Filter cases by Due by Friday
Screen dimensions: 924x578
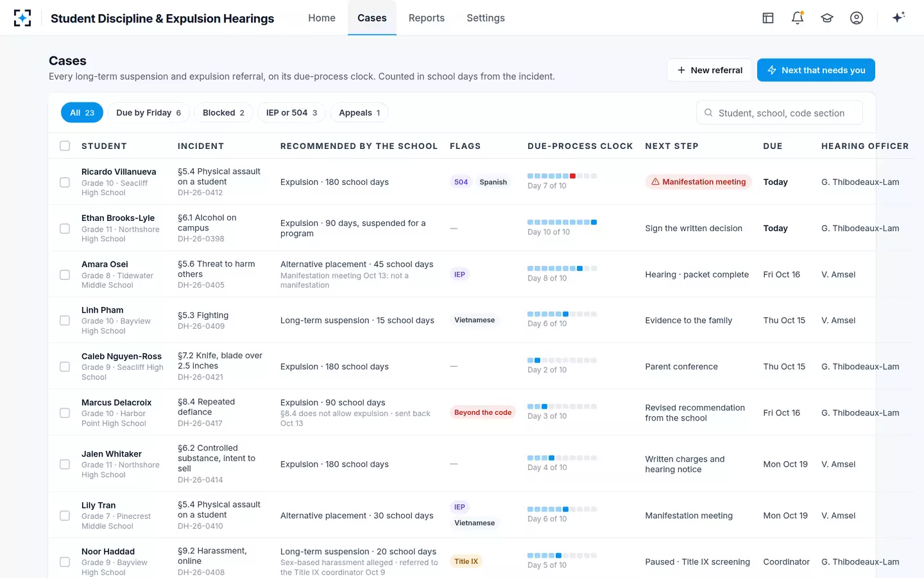pos(149,112)
